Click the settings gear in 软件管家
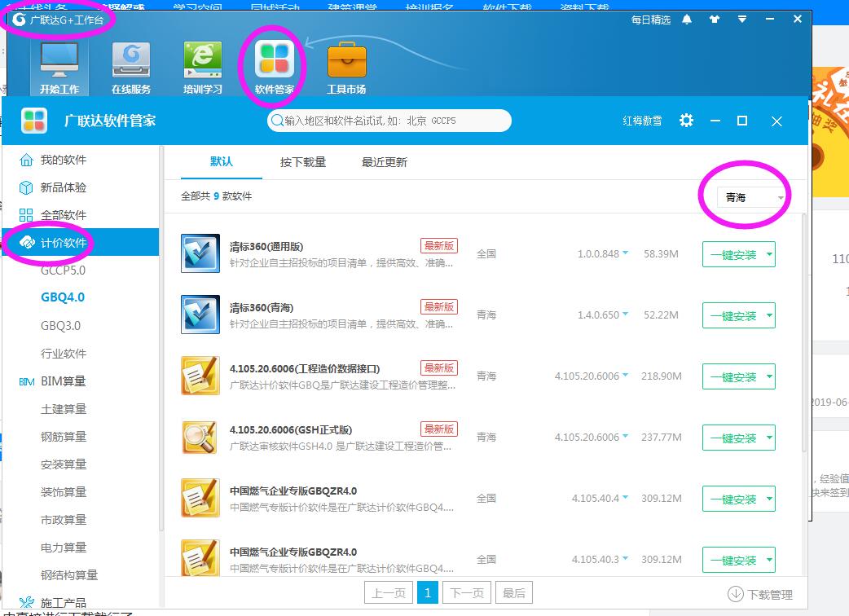 pyautogui.click(x=686, y=120)
